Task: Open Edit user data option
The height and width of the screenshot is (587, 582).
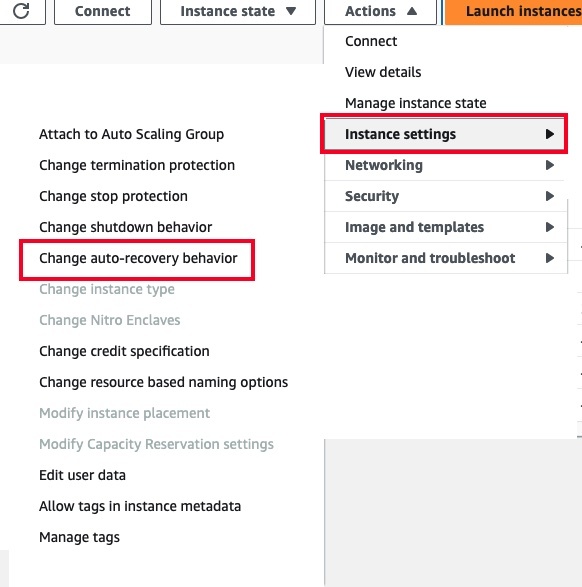Action: click(x=82, y=475)
